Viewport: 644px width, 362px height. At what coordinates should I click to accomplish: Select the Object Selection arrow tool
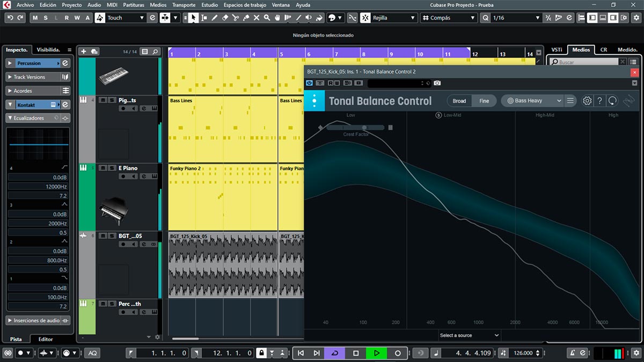[x=193, y=18]
